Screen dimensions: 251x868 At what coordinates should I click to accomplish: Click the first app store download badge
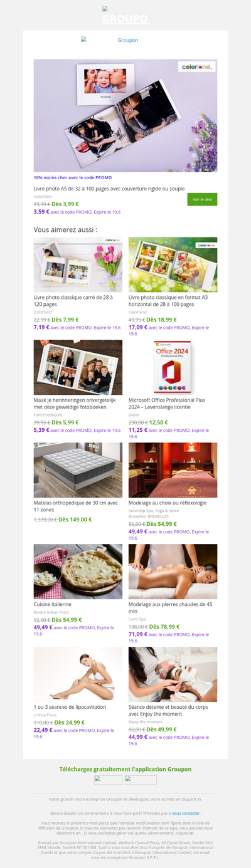tap(109, 780)
